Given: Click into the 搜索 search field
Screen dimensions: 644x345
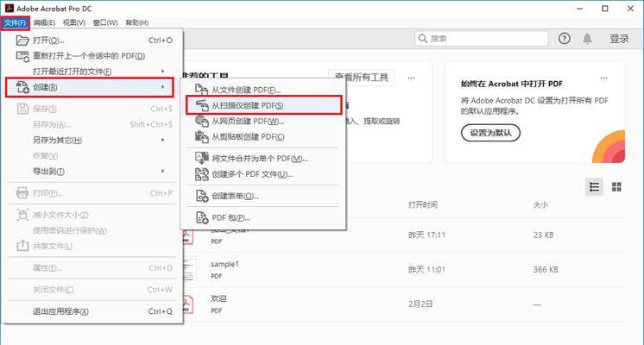Looking at the screenshot, I should (x=482, y=39).
